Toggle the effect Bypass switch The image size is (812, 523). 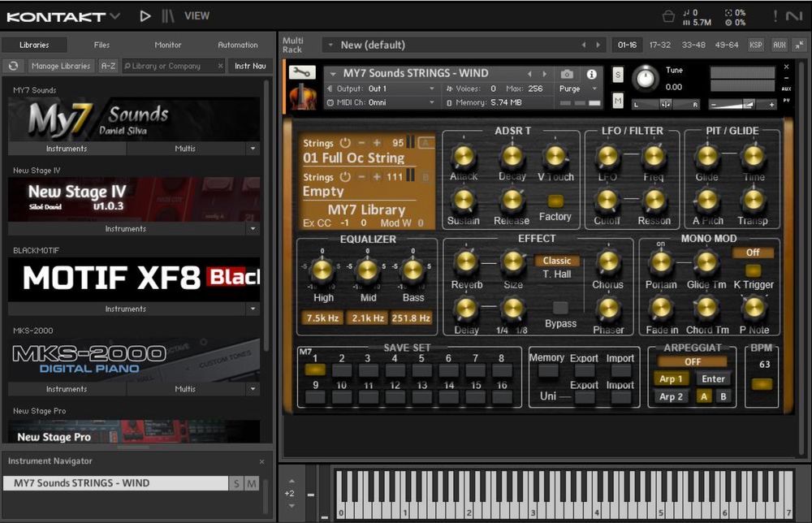point(560,308)
